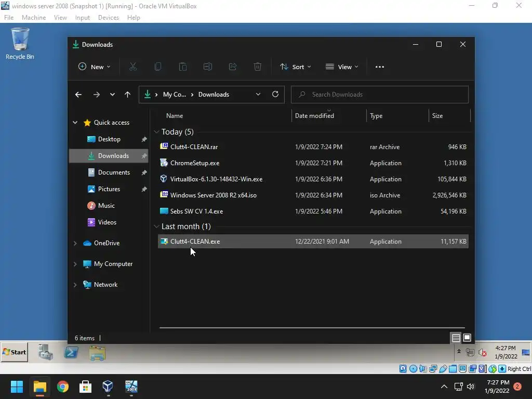
Task: Select the ChromeSetup.exe file
Action: [x=313, y=163]
